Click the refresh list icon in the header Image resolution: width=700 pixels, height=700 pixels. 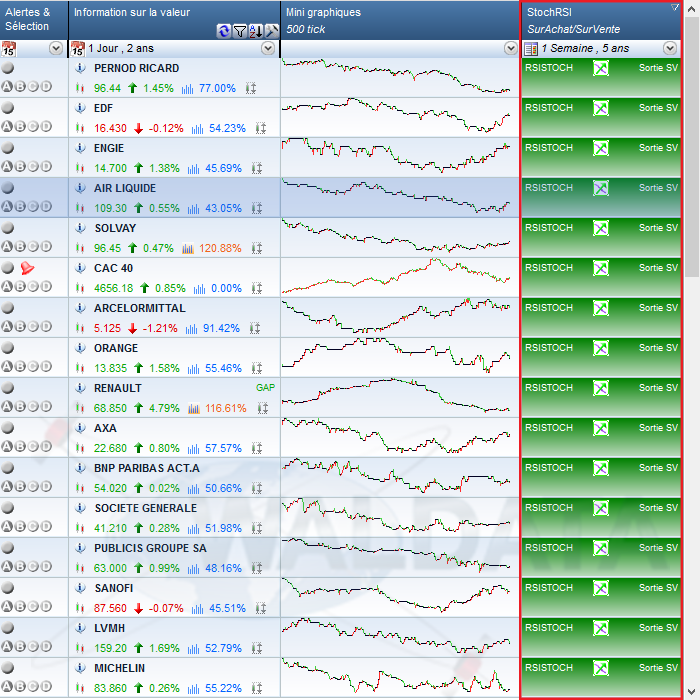click(224, 31)
